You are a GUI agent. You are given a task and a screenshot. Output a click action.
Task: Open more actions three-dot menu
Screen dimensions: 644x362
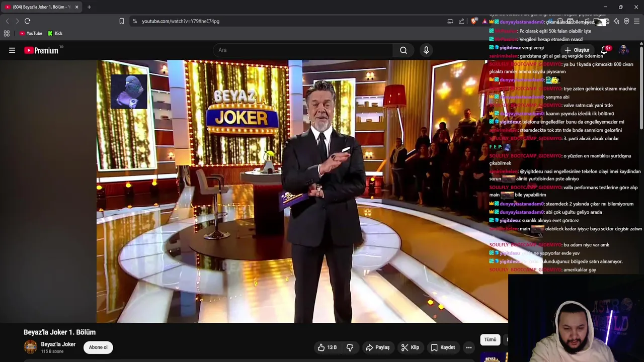[x=469, y=347]
